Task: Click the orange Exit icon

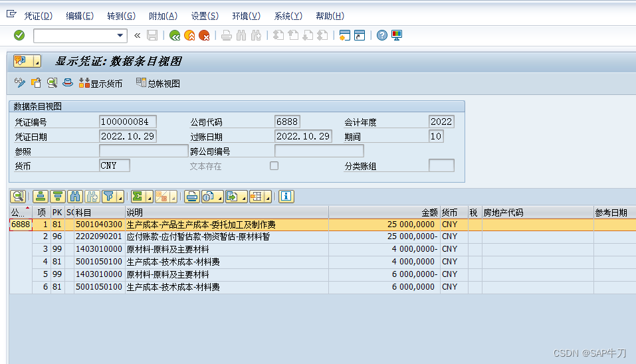Action: pyautogui.click(x=189, y=35)
